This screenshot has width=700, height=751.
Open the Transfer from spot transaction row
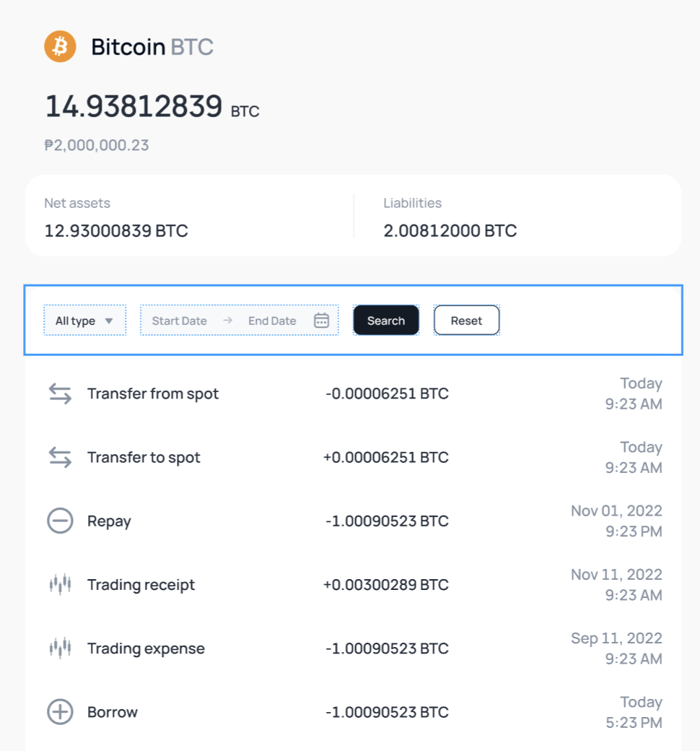354,394
